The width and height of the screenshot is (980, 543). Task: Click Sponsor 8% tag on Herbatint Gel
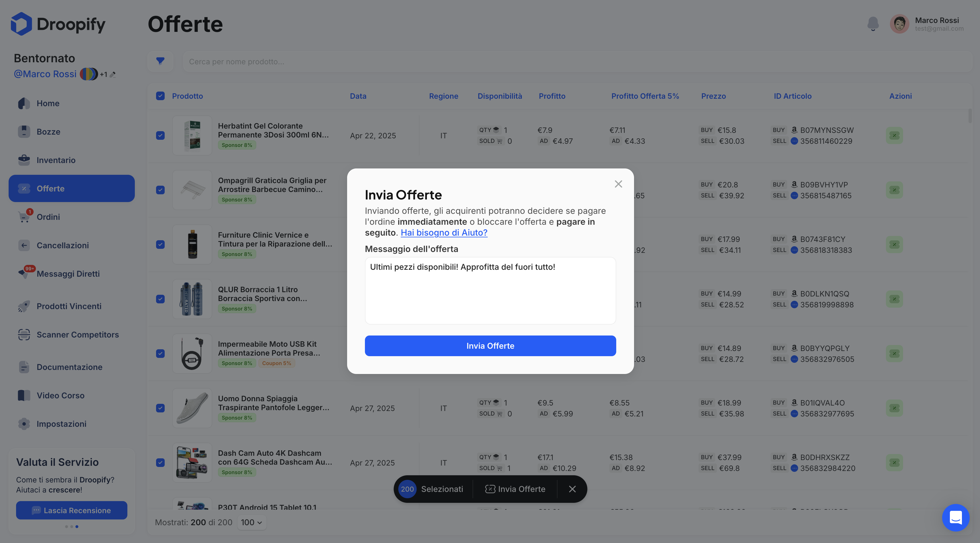(237, 145)
